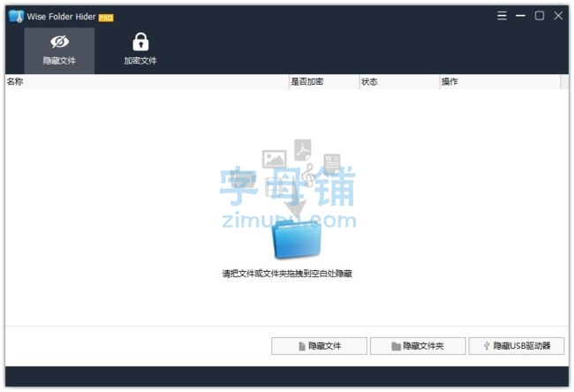Click the blue folder drop-zone icon
Viewport: 574px width, 392px height.
pos(297,239)
